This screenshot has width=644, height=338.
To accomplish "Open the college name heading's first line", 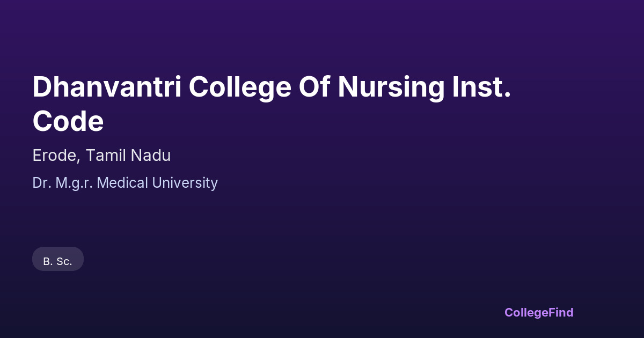I will click(271, 87).
